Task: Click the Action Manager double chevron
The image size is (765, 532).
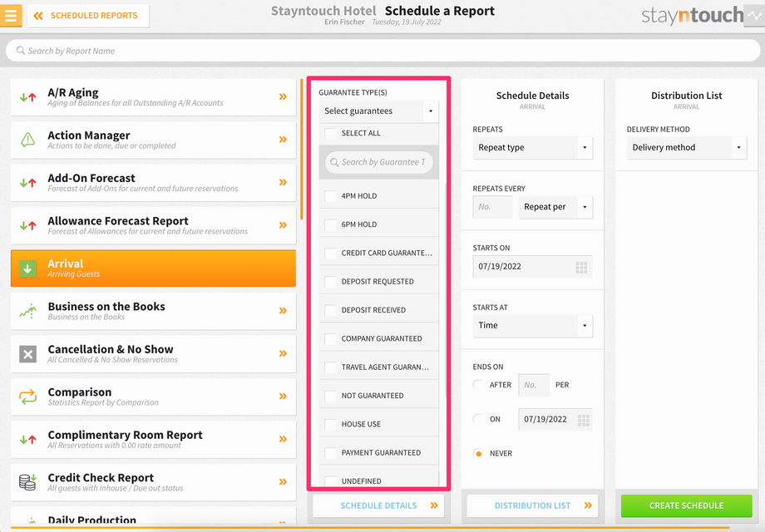Action: tap(283, 140)
